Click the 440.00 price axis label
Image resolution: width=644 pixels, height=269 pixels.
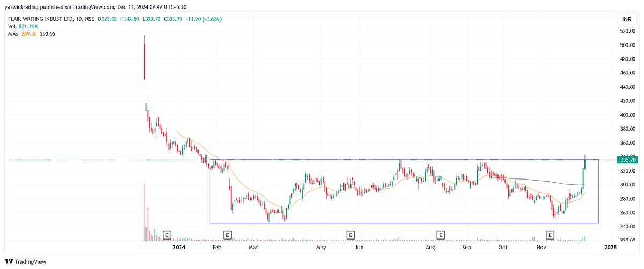coord(628,87)
